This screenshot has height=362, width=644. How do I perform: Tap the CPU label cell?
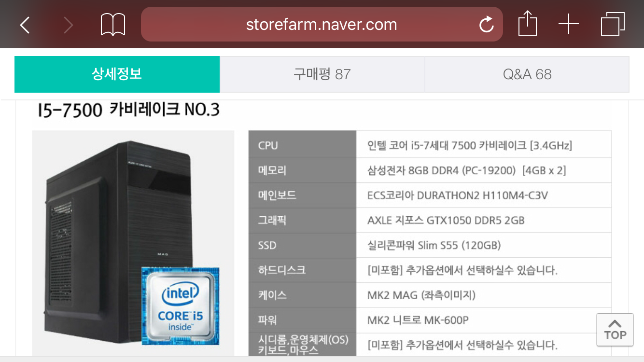click(302, 145)
